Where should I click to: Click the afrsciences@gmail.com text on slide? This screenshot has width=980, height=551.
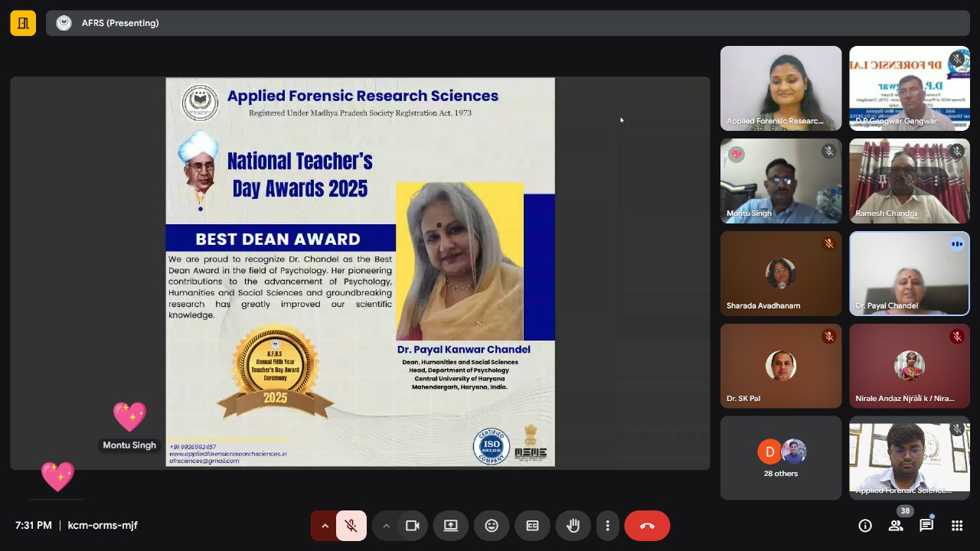click(204, 461)
